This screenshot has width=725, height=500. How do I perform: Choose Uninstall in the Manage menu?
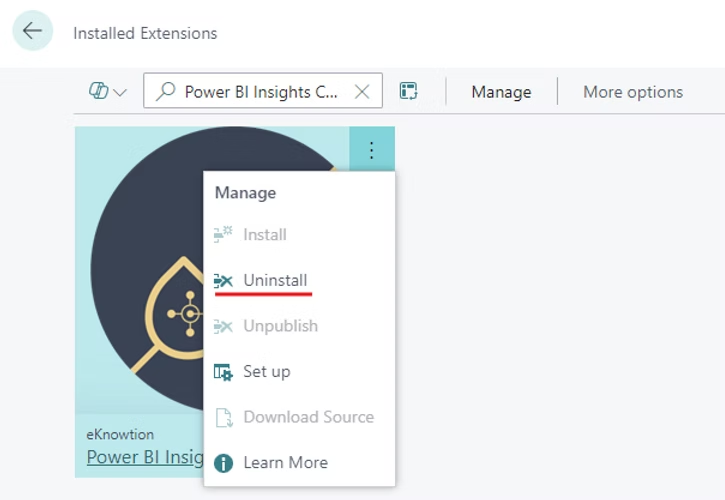[274, 281]
